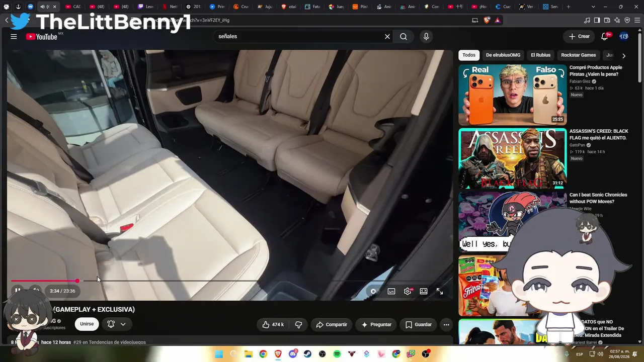
Task: Close the active YouTube browser tab
Action: 54,7
